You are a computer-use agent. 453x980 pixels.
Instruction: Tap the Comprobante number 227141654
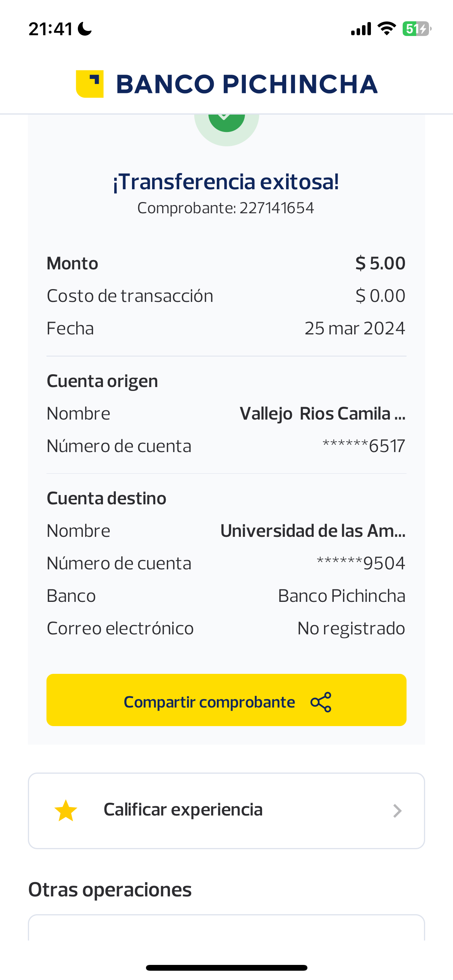276,208
